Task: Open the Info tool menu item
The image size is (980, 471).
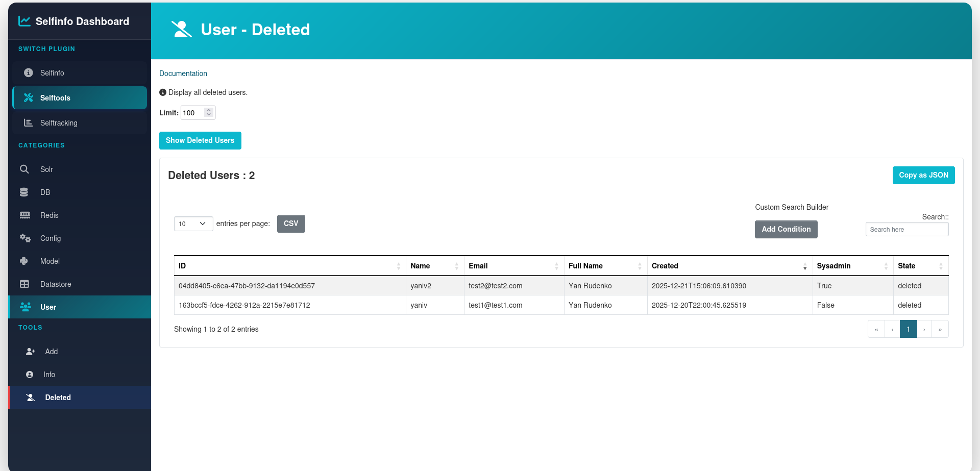Action: point(49,375)
